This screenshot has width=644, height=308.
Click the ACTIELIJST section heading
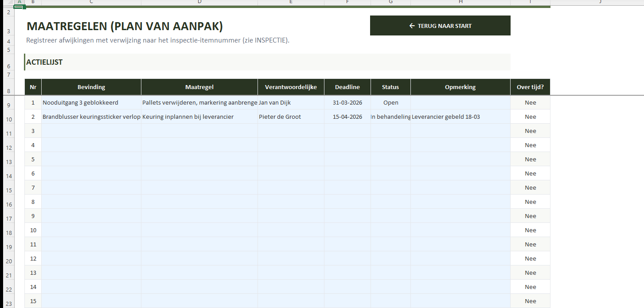44,62
